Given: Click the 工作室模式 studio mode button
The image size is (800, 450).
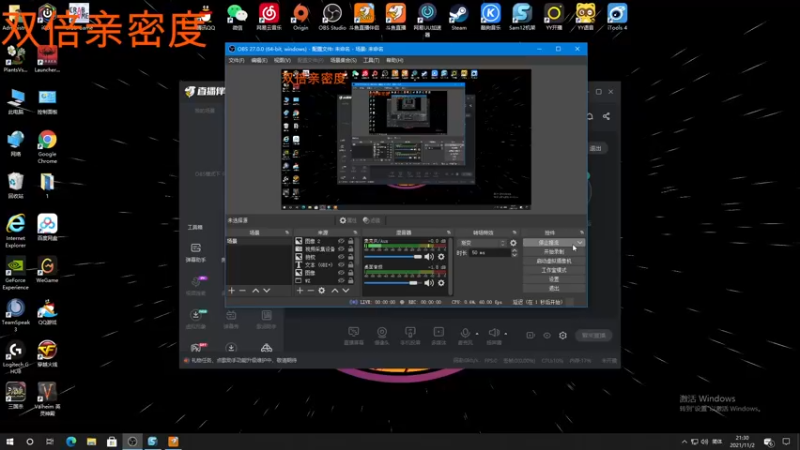Looking at the screenshot, I should [554, 270].
